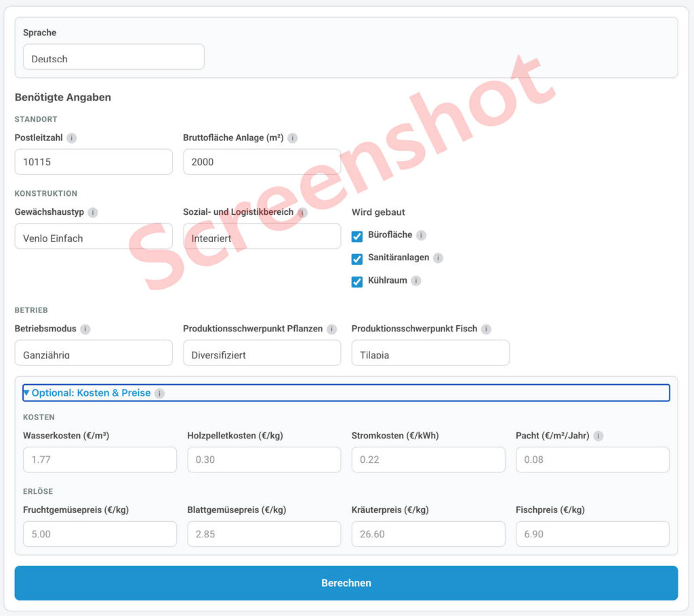Click into the Fischpreis input field

592,534
